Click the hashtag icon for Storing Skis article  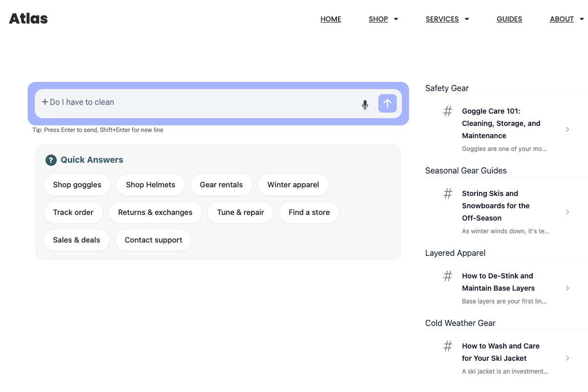click(447, 193)
